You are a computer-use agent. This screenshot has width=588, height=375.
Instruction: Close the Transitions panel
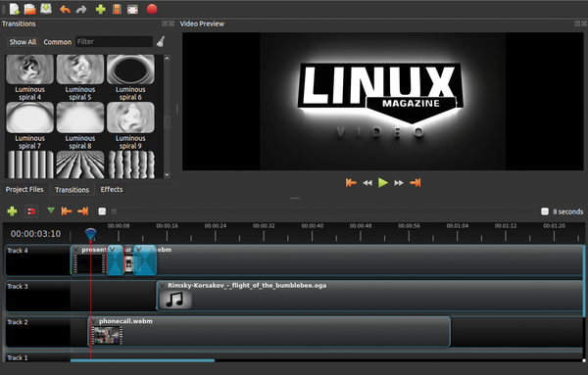(171, 23)
